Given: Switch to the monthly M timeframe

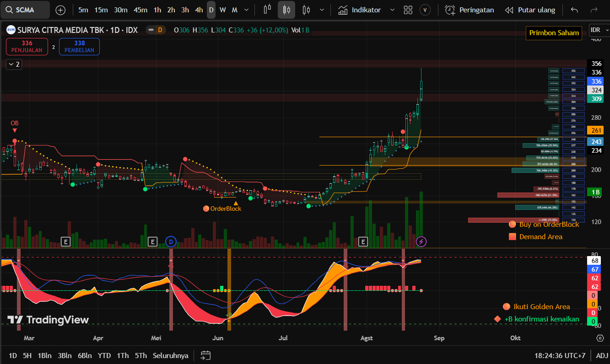Looking at the screenshot, I should pyautogui.click(x=234, y=10).
